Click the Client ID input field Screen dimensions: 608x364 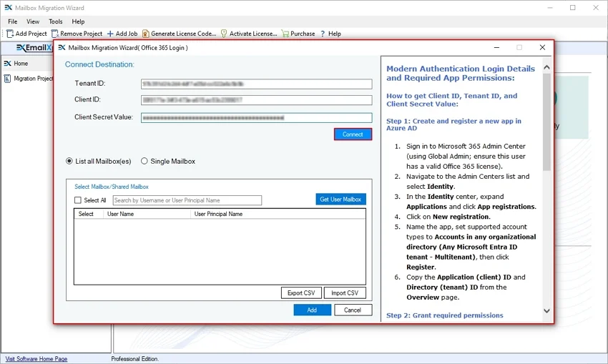(256, 100)
